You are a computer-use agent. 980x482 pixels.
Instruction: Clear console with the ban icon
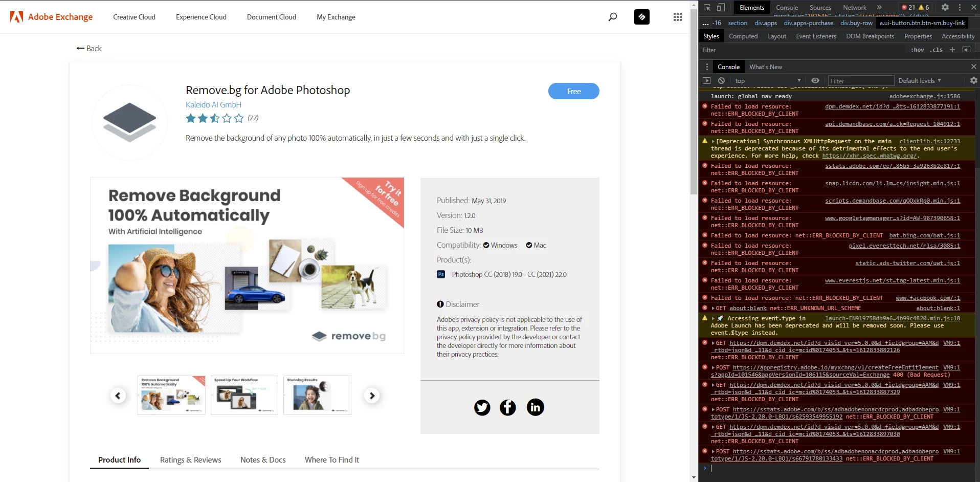[x=721, y=81]
